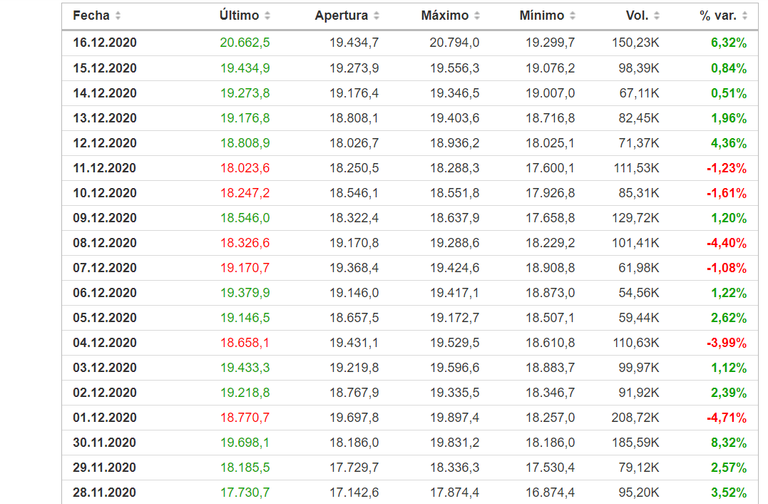Select minimum value 17.600,1
The image size is (768, 504).
point(550,168)
